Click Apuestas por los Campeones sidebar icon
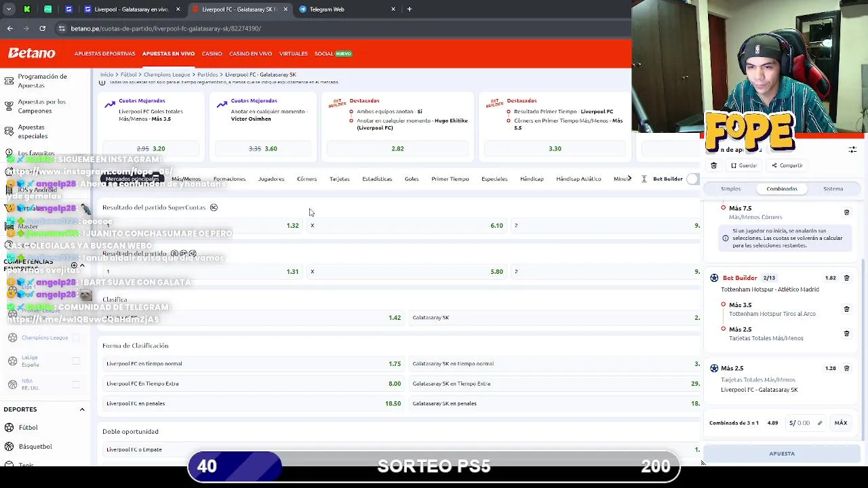Image resolution: width=868 pixels, height=488 pixels. pos(9,106)
